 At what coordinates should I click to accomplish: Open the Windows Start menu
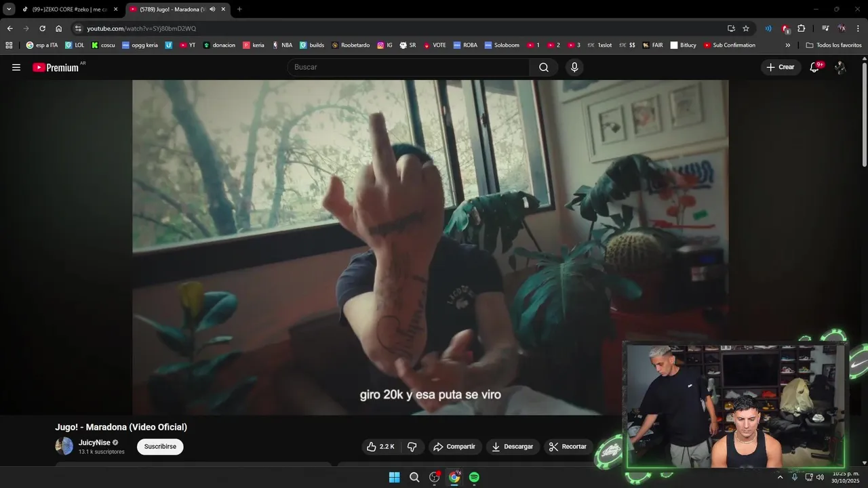tap(394, 477)
